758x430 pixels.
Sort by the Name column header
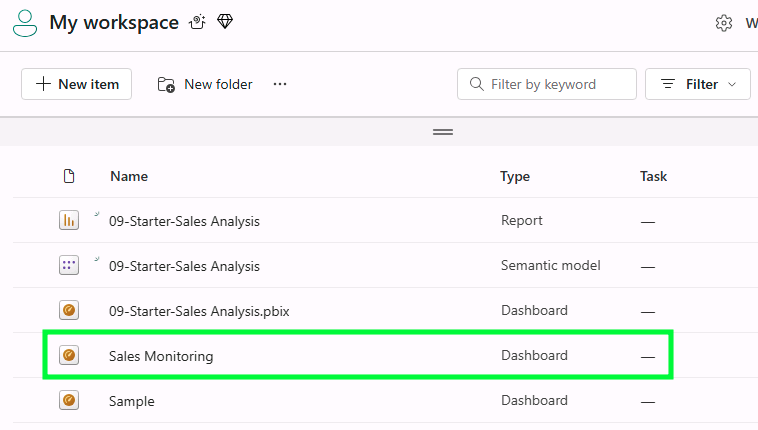tap(129, 176)
